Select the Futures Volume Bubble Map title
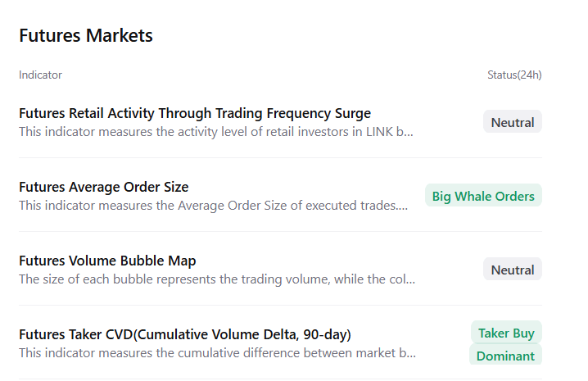The image size is (588, 381). 107,261
